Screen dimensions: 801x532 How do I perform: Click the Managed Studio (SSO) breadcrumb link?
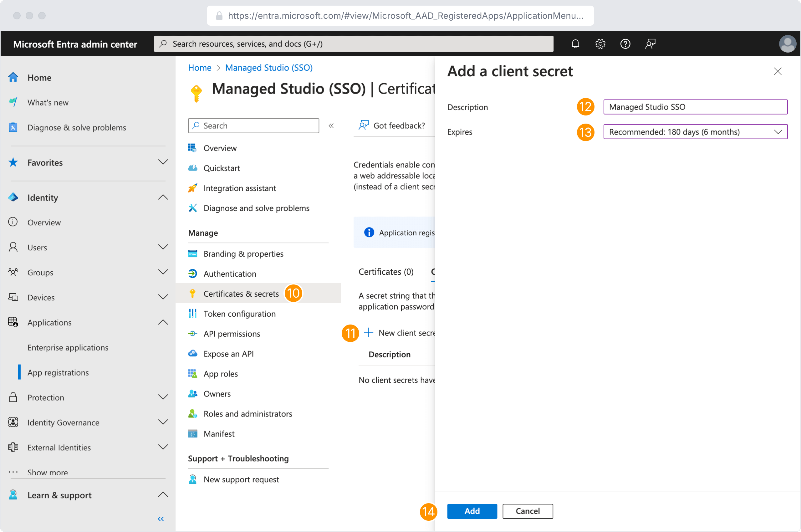(269, 68)
